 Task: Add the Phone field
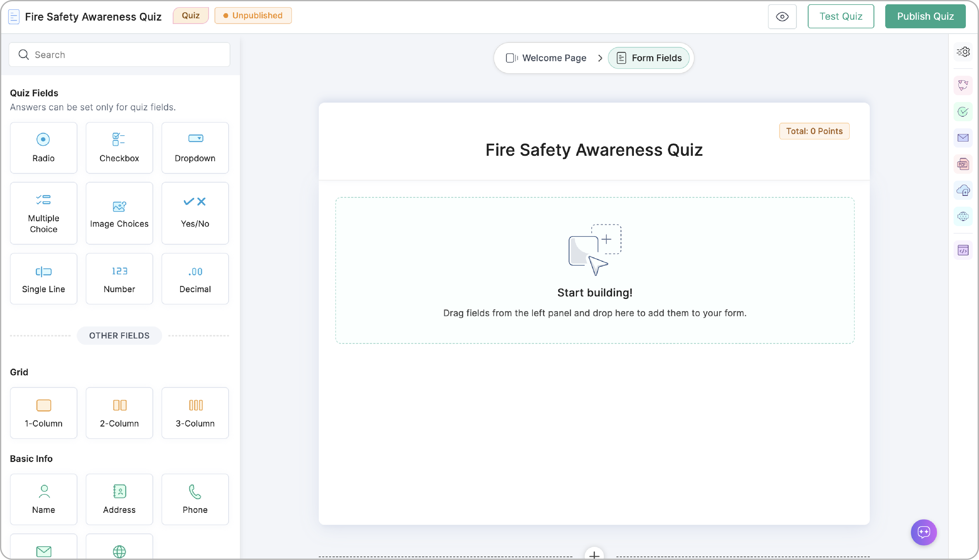click(195, 499)
